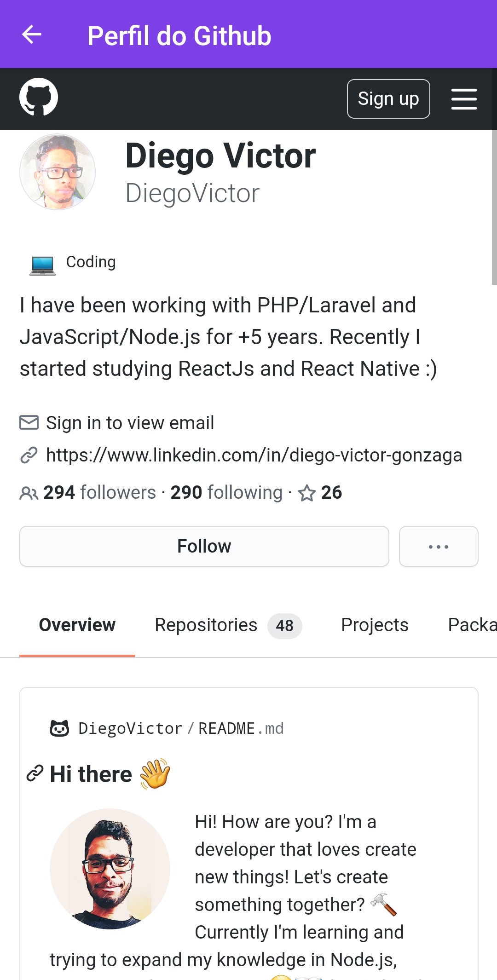Open the LinkedIn diego-victor-gonzaga link

click(254, 455)
